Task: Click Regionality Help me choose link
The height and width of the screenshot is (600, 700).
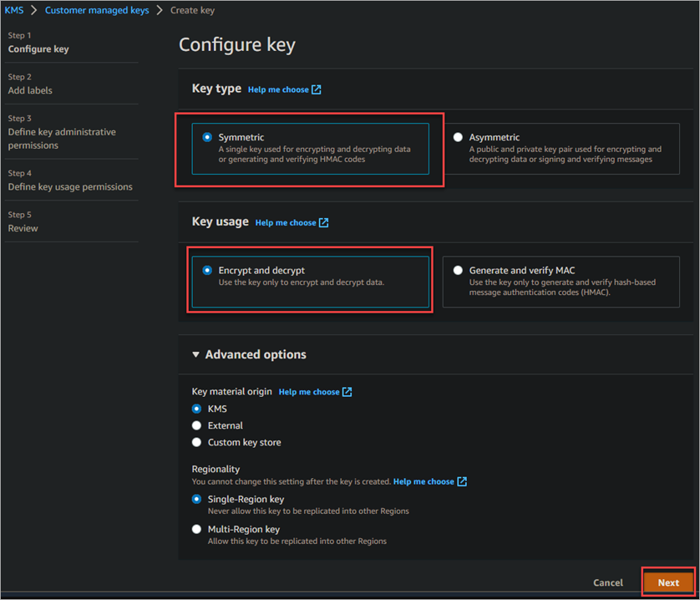Action: (x=424, y=481)
